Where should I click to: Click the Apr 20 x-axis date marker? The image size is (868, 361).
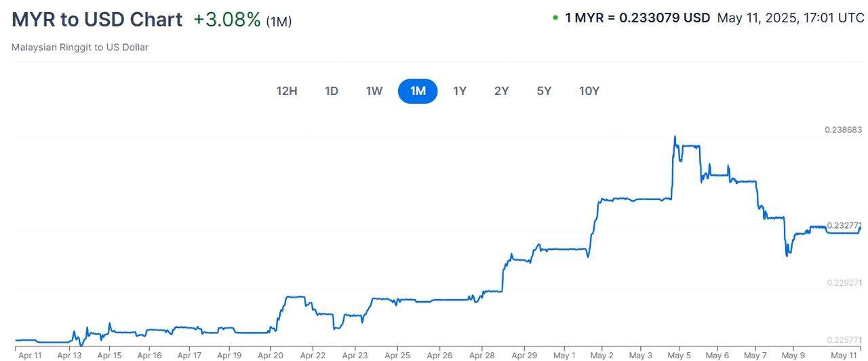(x=271, y=355)
